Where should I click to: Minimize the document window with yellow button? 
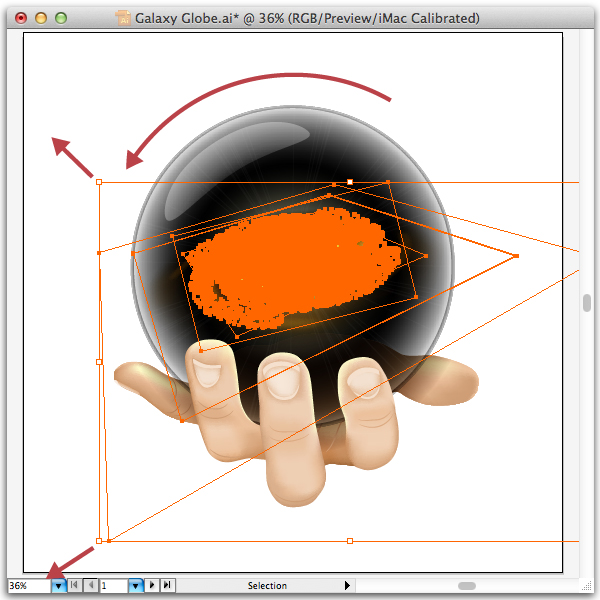(41, 18)
